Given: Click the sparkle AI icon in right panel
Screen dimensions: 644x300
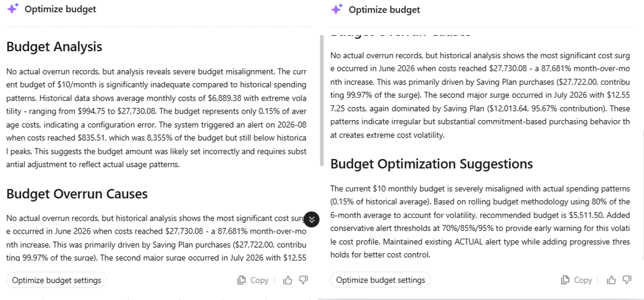Looking at the screenshot, I should tap(337, 9).
